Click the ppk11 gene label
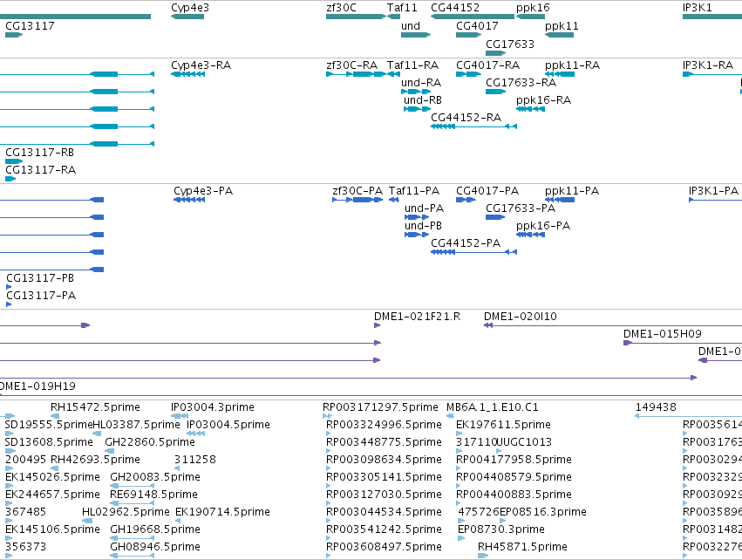742x560 pixels. click(x=562, y=25)
